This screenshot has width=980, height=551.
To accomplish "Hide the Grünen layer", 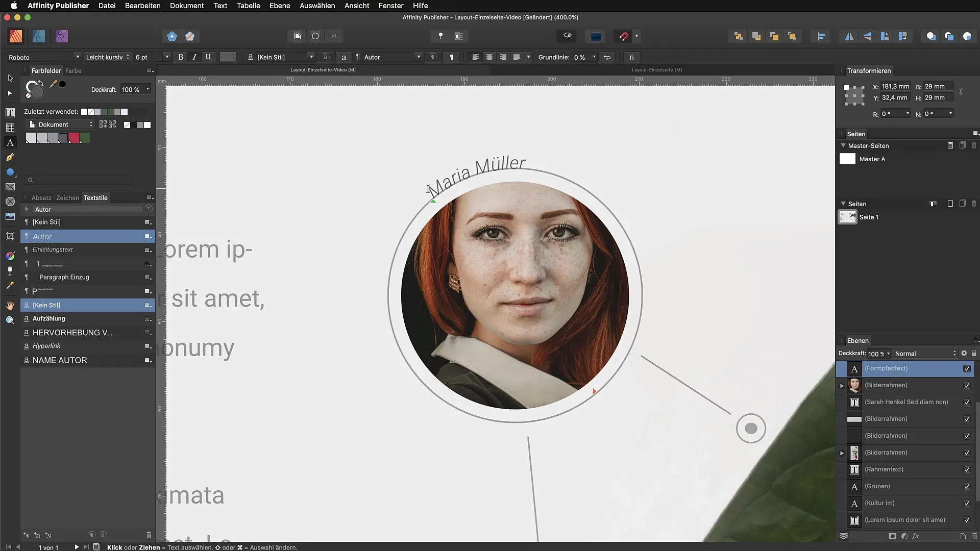I will click(x=967, y=486).
